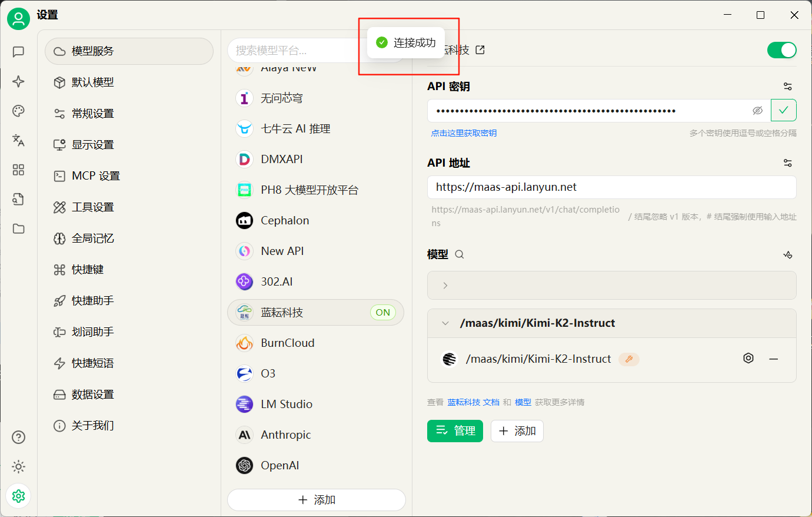The width and height of the screenshot is (812, 517).
Task: Select DMXAPI provider
Action: point(316,160)
